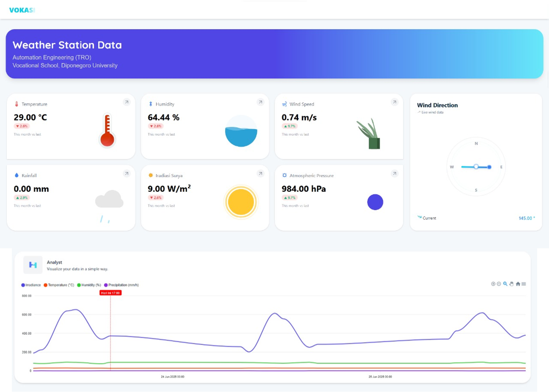Click the VOKASI logo link
The image size is (549, 392).
(x=22, y=10)
